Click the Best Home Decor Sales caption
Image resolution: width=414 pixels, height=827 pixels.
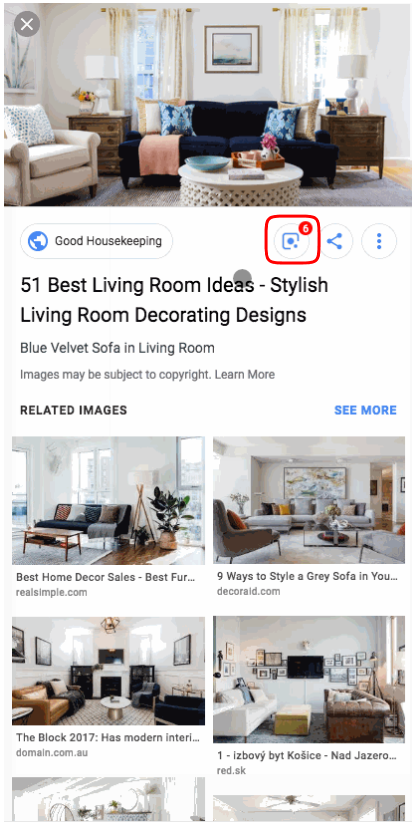105,578
